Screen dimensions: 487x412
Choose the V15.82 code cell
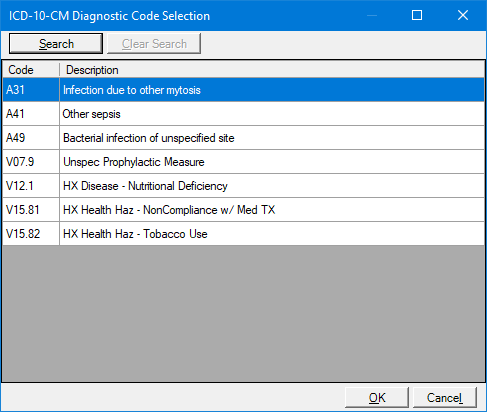point(31,234)
